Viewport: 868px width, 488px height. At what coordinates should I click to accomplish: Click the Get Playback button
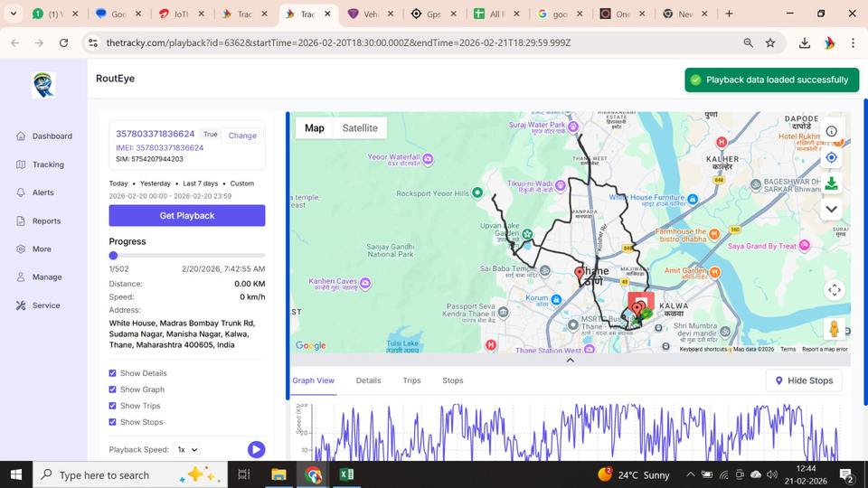click(187, 215)
